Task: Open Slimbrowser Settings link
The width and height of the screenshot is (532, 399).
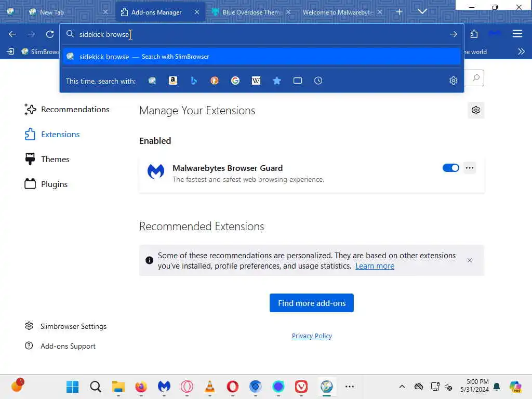Action: click(66, 326)
